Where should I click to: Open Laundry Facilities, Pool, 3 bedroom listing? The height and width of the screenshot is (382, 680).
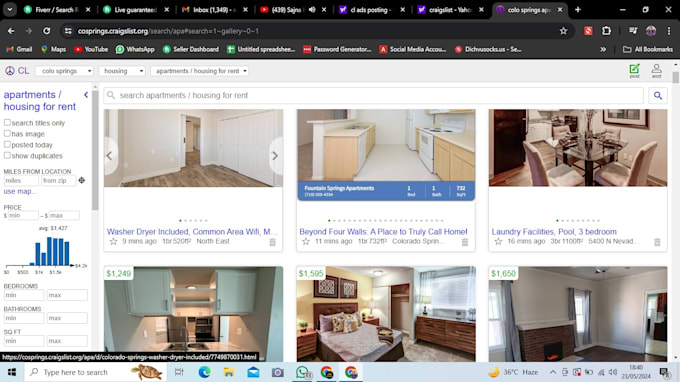(x=554, y=232)
